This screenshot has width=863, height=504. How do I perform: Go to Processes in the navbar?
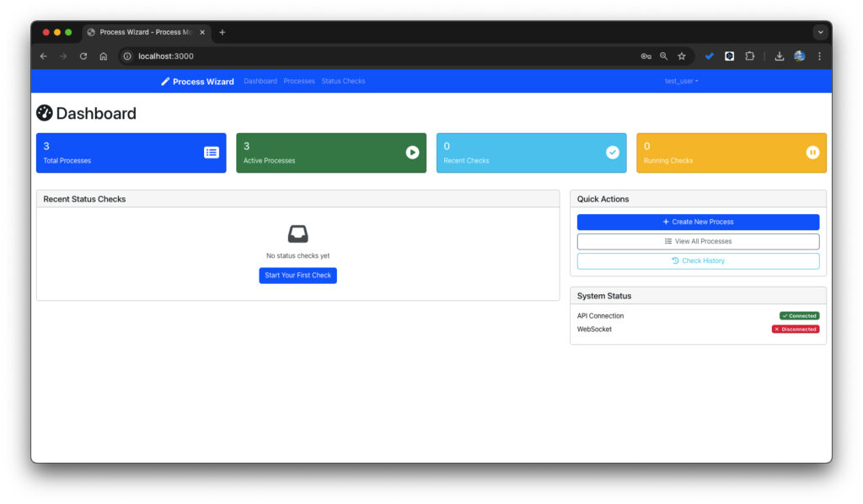(299, 82)
